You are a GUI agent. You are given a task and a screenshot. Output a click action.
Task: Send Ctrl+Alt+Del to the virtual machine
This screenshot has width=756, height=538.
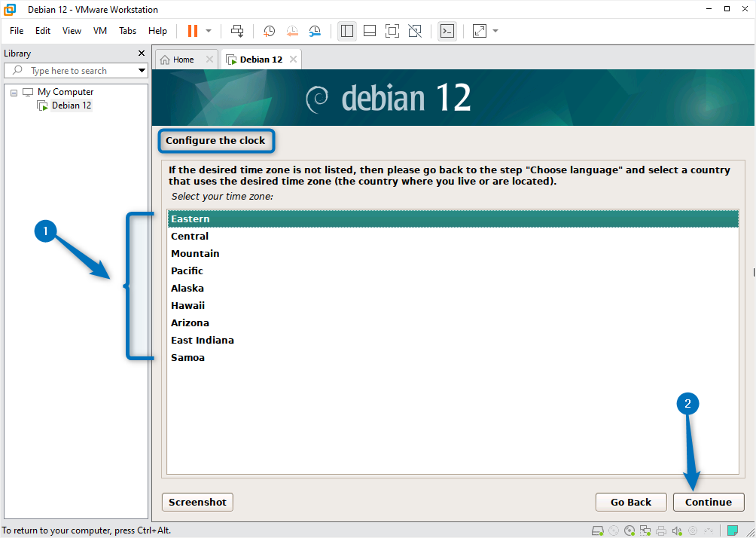point(237,31)
